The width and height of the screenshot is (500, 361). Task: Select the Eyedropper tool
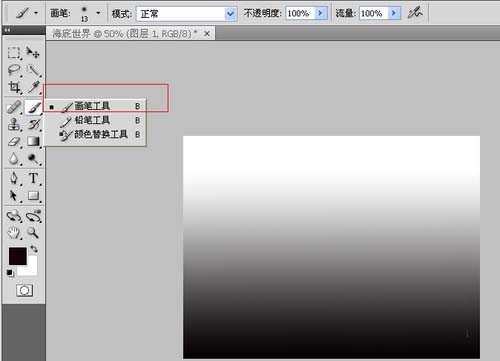click(33, 87)
